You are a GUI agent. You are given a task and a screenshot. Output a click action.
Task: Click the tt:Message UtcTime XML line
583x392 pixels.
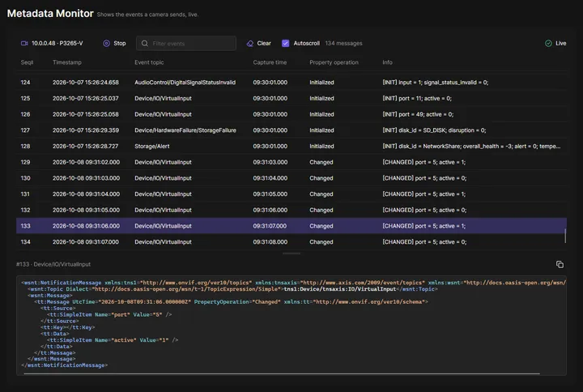tap(232, 302)
